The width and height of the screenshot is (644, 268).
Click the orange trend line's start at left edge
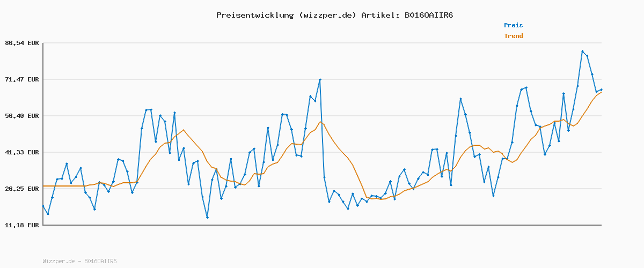coord(43,186)
